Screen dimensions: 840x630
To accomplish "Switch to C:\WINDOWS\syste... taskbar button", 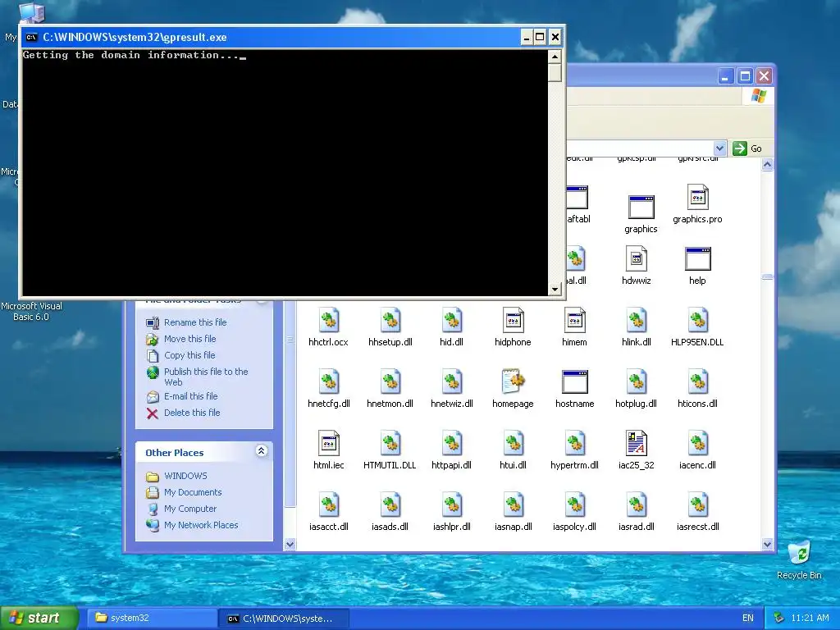I will click(x=284, y=619).
